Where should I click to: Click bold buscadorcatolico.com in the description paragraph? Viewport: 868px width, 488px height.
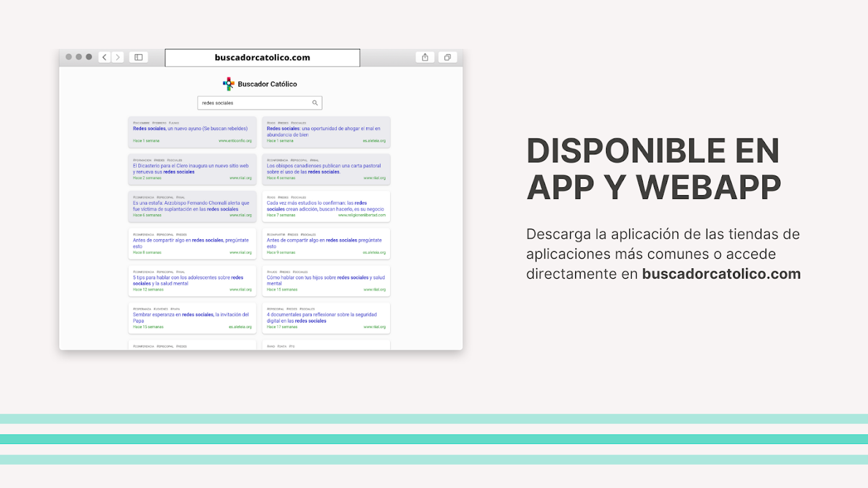coord(722,274)
